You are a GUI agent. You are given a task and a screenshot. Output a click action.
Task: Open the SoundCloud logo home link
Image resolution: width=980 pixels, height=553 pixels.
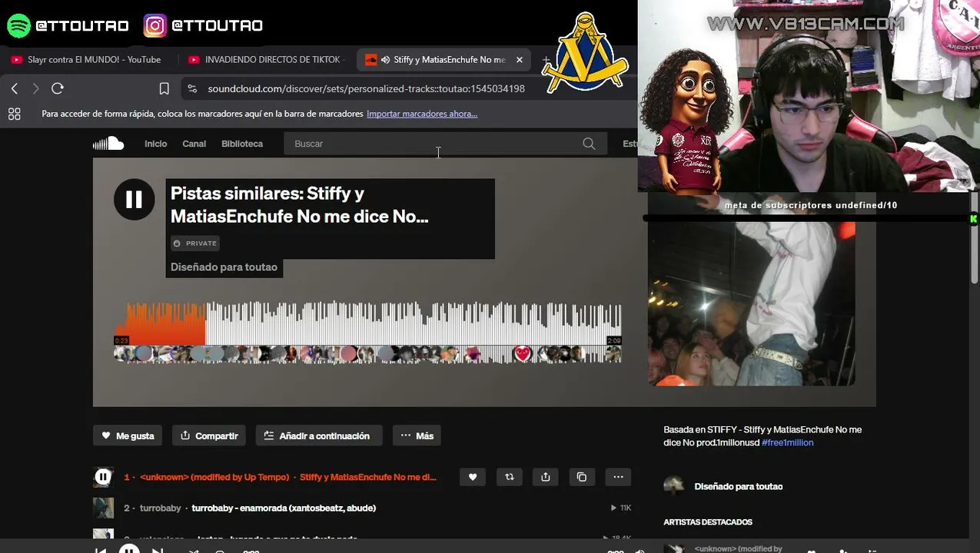coord(108,144)
